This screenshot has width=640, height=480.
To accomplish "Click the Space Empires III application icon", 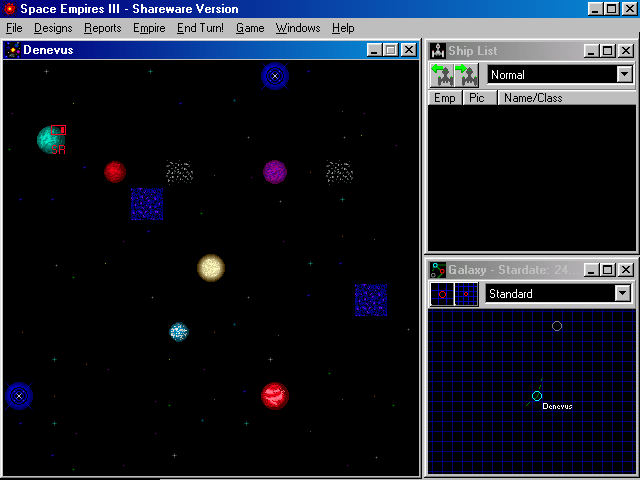I will 9,9.
